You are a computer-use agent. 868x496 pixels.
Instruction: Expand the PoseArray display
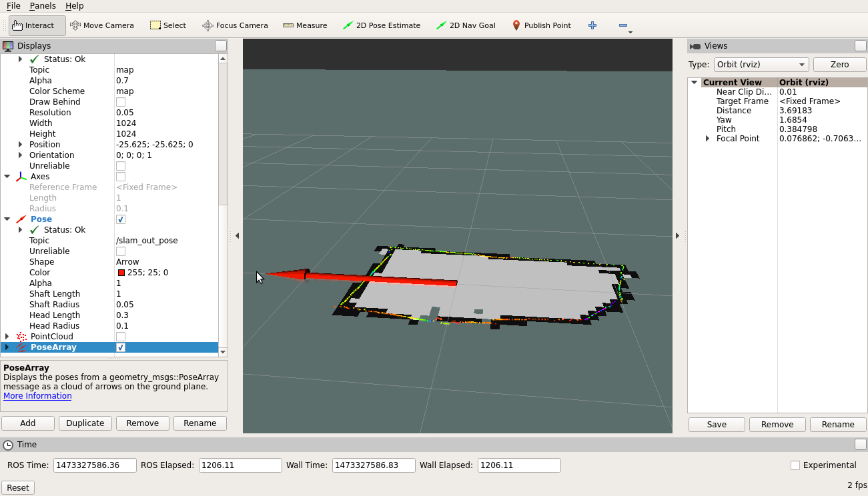(7, 347)
